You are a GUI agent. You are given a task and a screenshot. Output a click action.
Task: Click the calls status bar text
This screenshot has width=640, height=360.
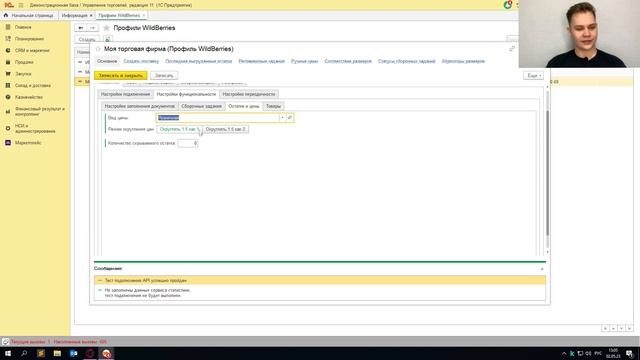59,342
